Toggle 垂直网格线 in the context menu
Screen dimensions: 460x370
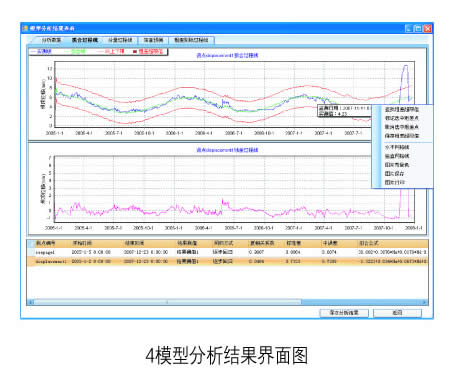point(397,156)
